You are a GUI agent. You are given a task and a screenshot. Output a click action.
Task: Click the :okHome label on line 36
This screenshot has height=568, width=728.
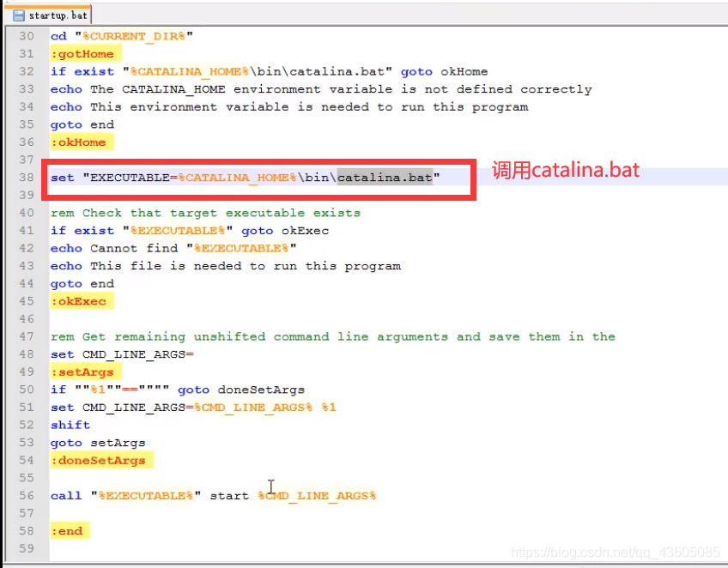click(x=82, y=142)
